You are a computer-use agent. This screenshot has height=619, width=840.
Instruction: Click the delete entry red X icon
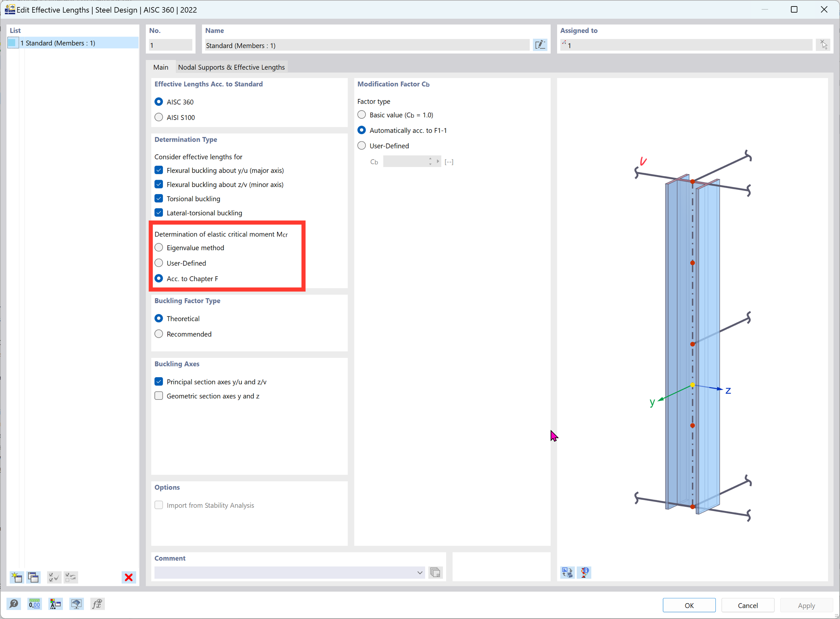(x=129, y=577)
